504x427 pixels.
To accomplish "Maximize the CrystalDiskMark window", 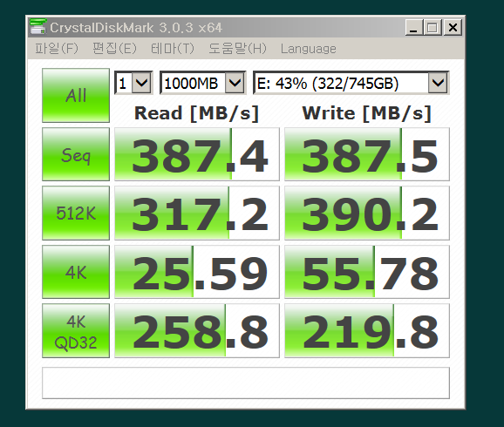I will pos(432,27).
